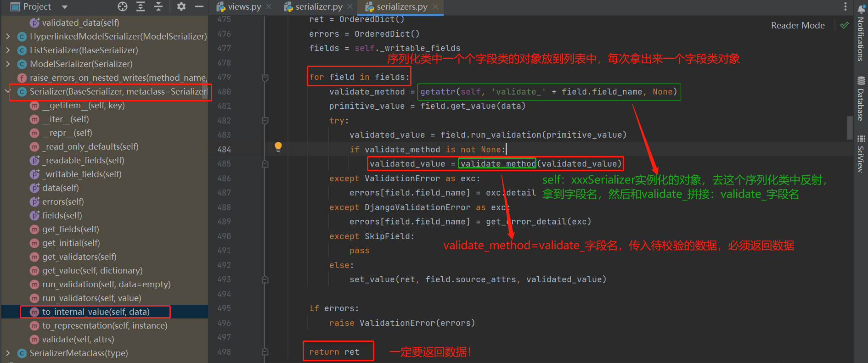Click the green inspection checkmark icon
868x363 pixels.
pos(845,25)
